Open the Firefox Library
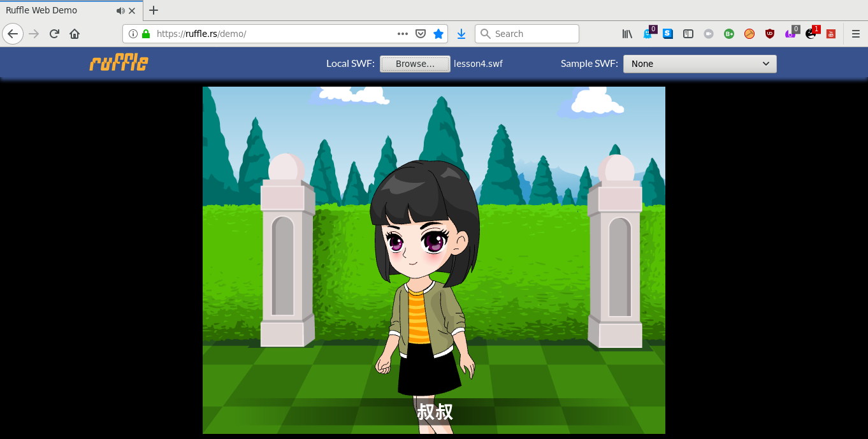868x439 pixels. point(627,34)
